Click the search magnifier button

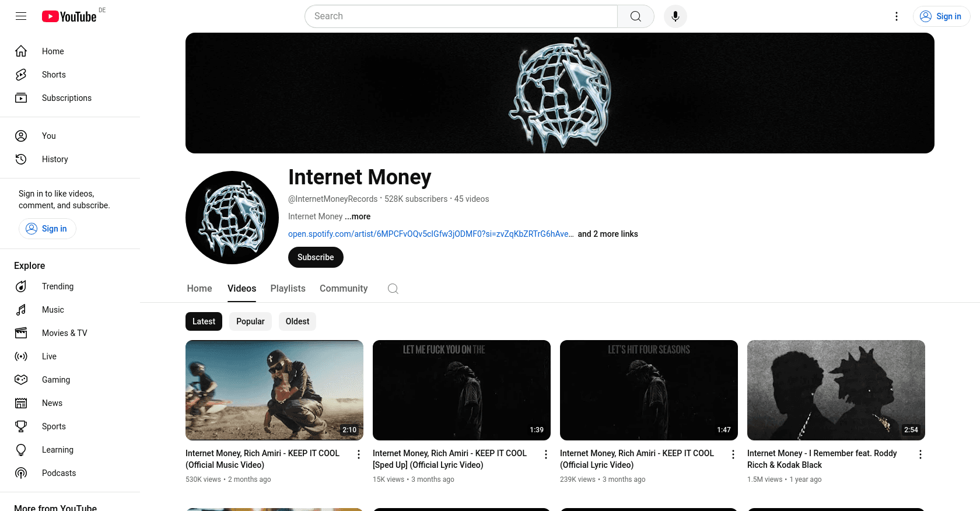tap(636, 16)
